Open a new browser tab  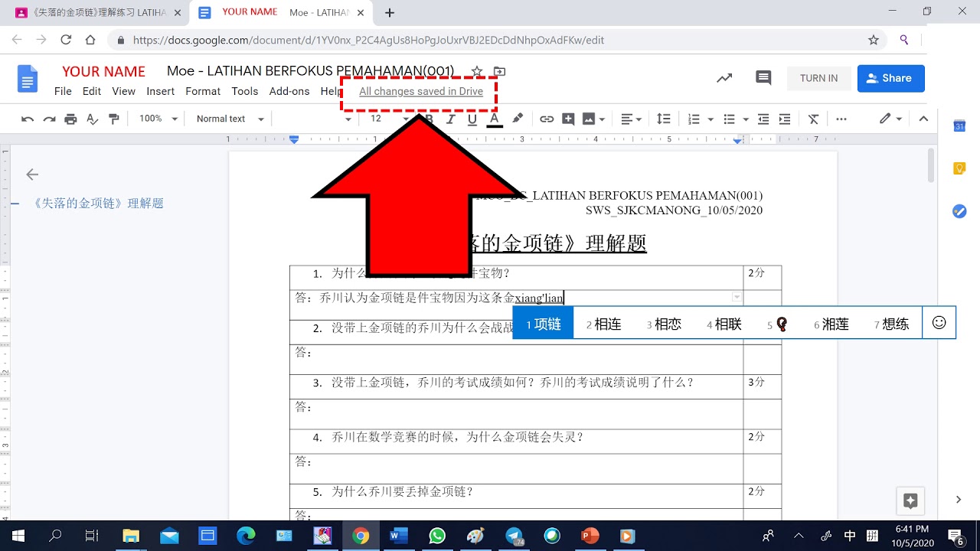(x=390, y=13)
